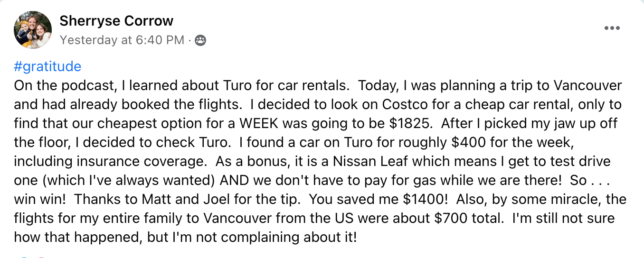644x258 pixels.
Task: Open Sherryse Corrow's profile picture
Action: coord(33,30)
